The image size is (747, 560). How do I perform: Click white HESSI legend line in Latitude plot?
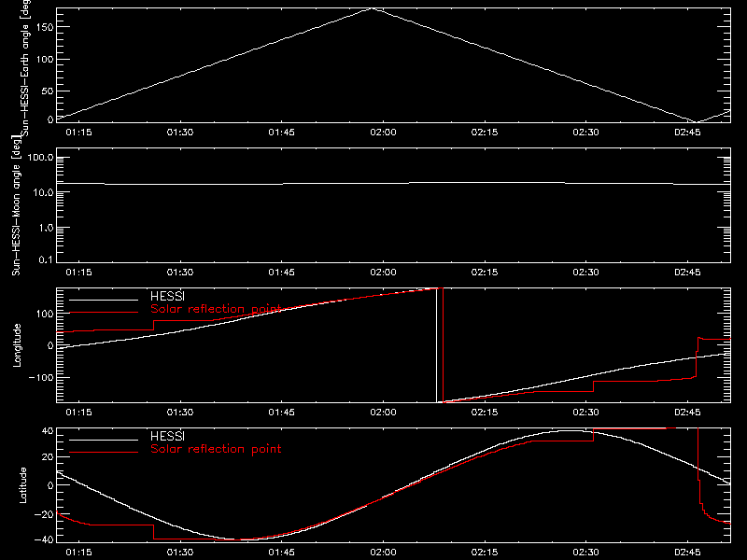point(104,440)
